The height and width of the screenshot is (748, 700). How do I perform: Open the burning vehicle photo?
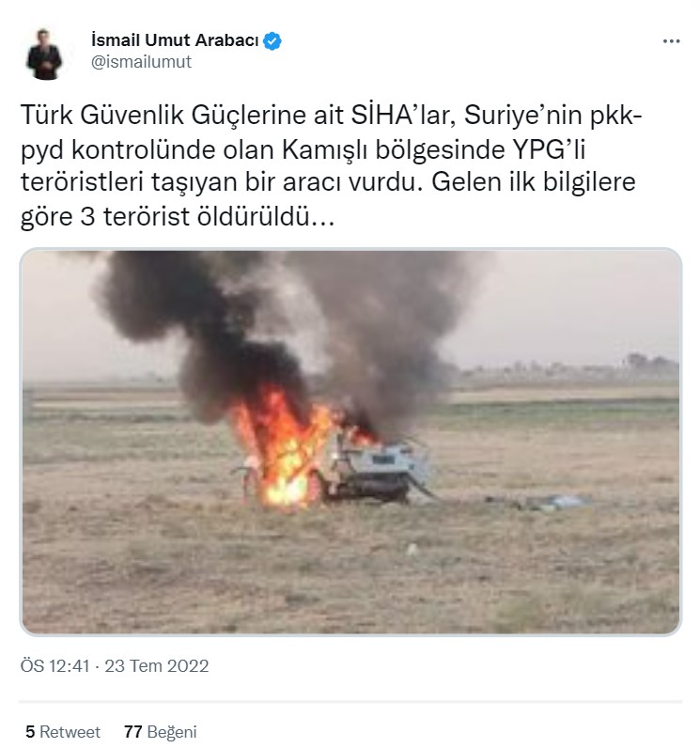(350, 442)
